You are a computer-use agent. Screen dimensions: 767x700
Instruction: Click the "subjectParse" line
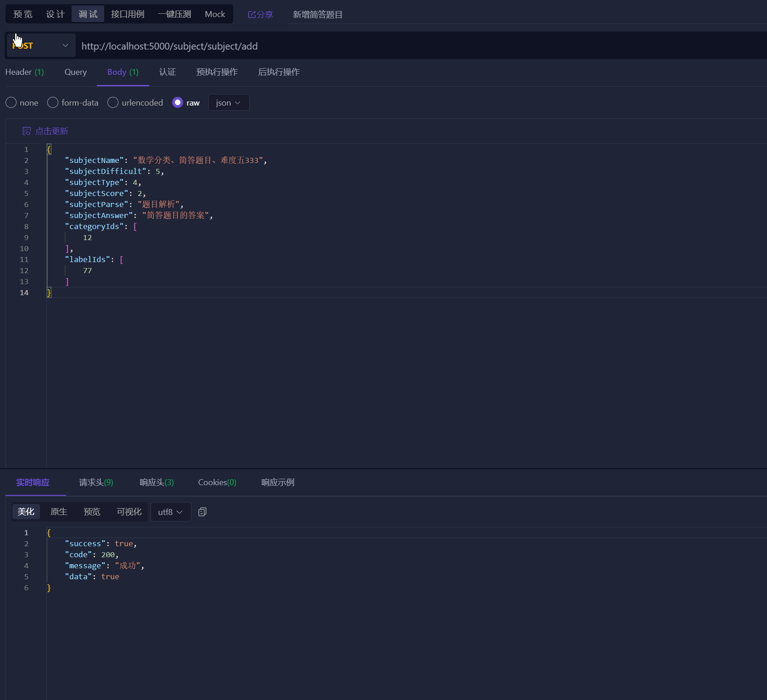(124, 204)
